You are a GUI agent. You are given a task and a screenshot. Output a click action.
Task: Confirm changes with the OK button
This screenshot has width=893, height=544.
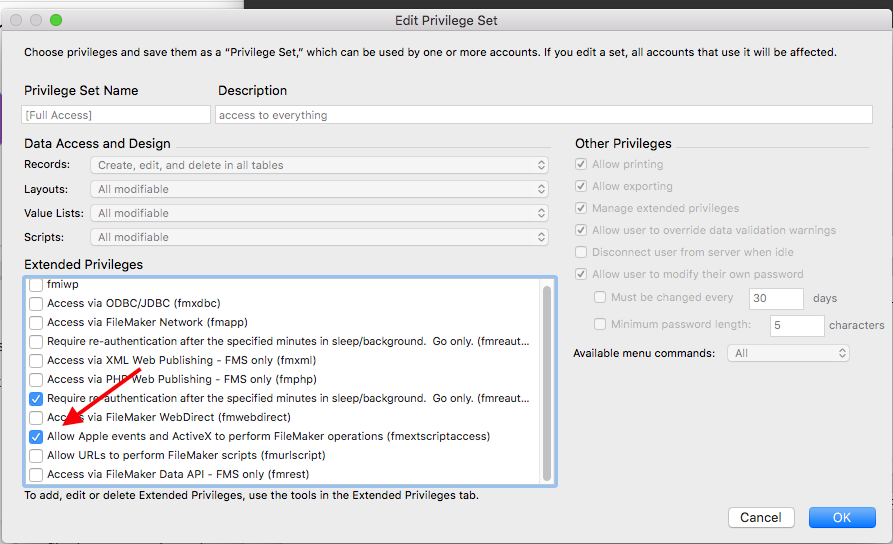(842, 517)
